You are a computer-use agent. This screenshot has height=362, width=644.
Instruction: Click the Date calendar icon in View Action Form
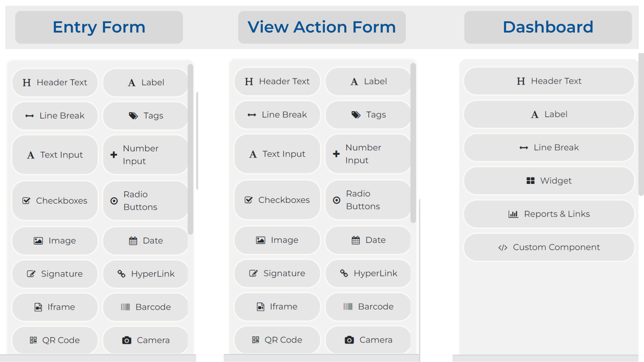point(356,240)
